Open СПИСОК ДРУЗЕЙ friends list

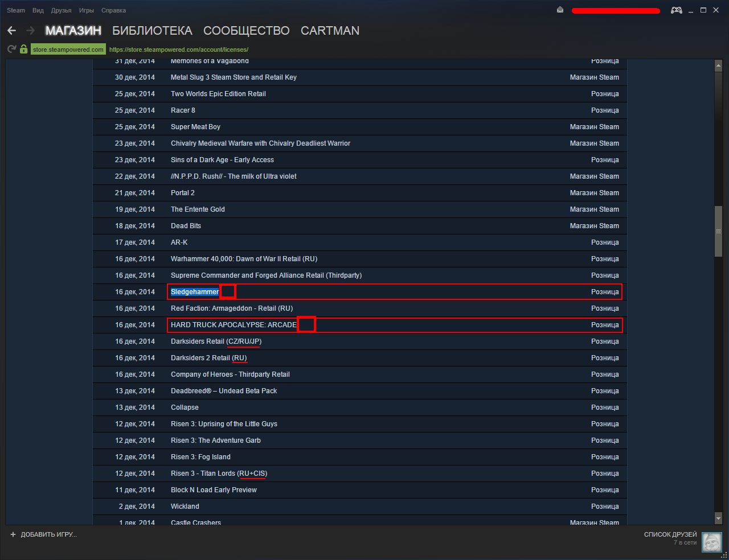(670, 534)
